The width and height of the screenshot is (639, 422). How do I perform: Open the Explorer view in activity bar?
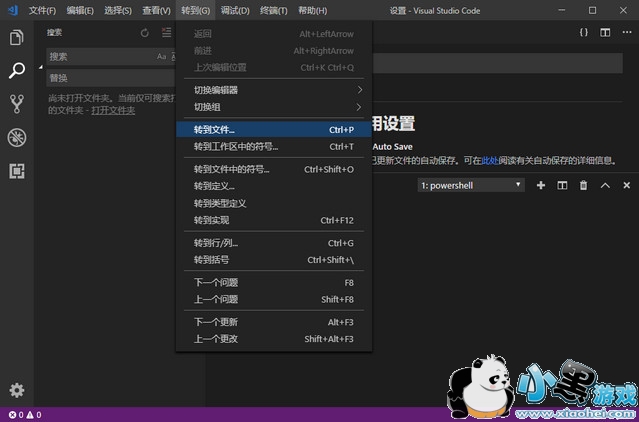pos(16,38)
